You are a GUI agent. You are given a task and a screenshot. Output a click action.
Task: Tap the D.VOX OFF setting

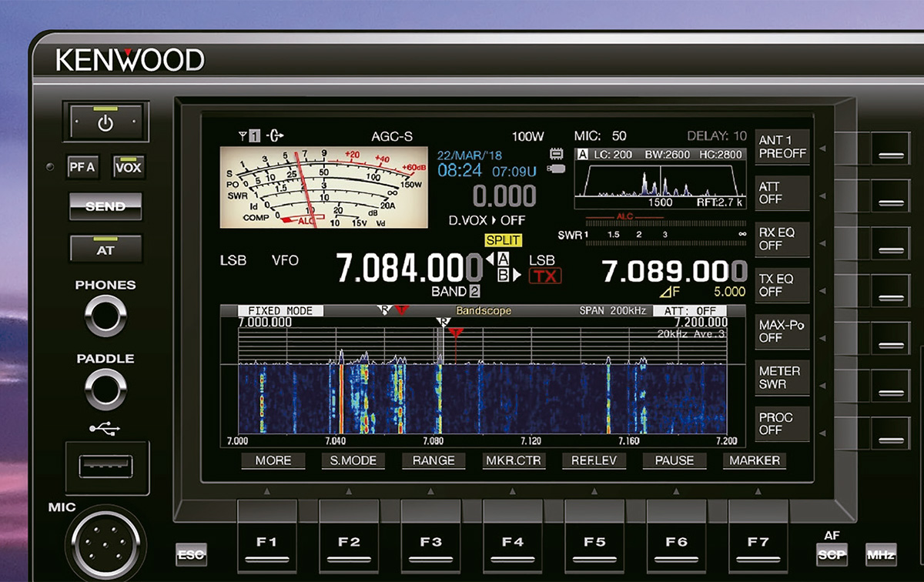(487, 220)
